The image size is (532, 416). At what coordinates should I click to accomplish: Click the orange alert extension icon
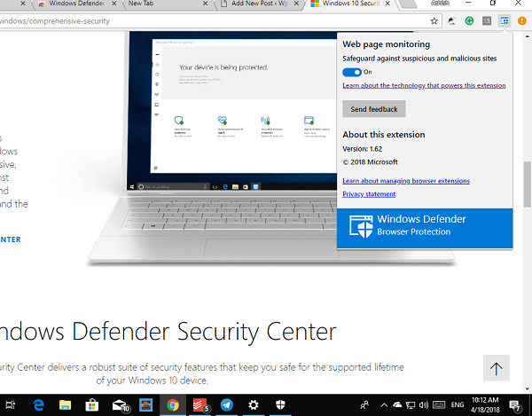(522, 21)
